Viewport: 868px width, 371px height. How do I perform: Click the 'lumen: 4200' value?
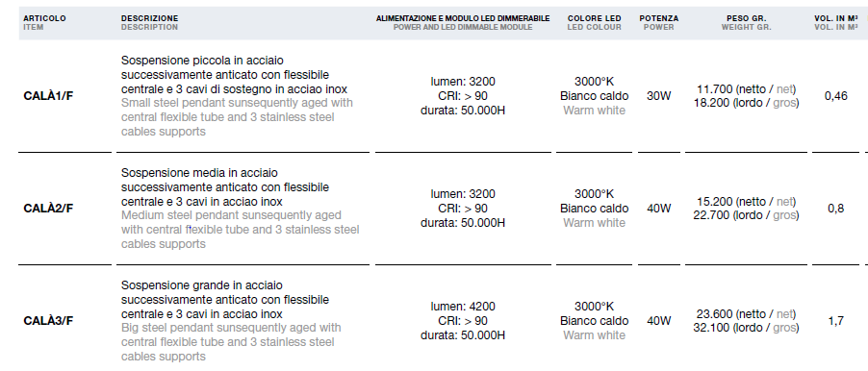coord(463,307)
